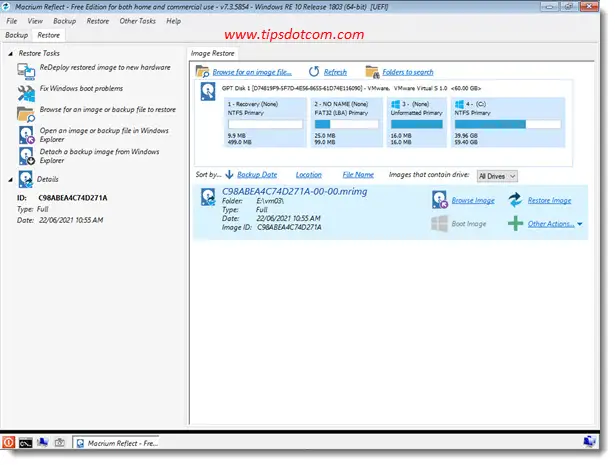Click the NO NAME partition usage bar
This screenshot has height=465, width=615.
[x=346, y=124]
